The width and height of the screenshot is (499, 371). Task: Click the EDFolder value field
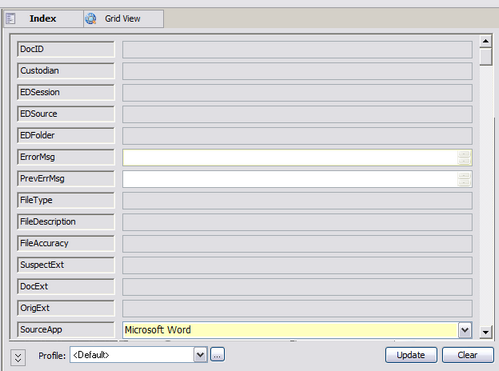pos(297,136)
